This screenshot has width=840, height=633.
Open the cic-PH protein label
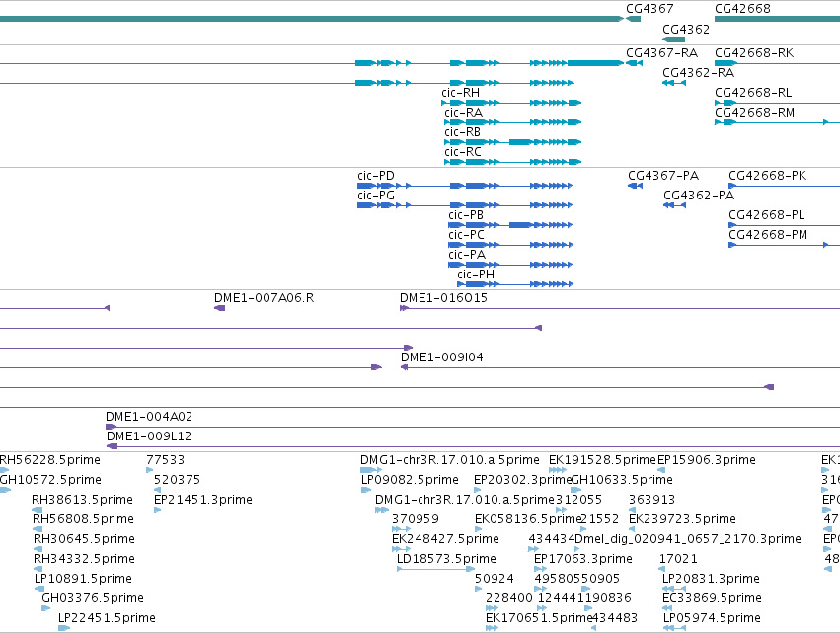coord(476,275)
